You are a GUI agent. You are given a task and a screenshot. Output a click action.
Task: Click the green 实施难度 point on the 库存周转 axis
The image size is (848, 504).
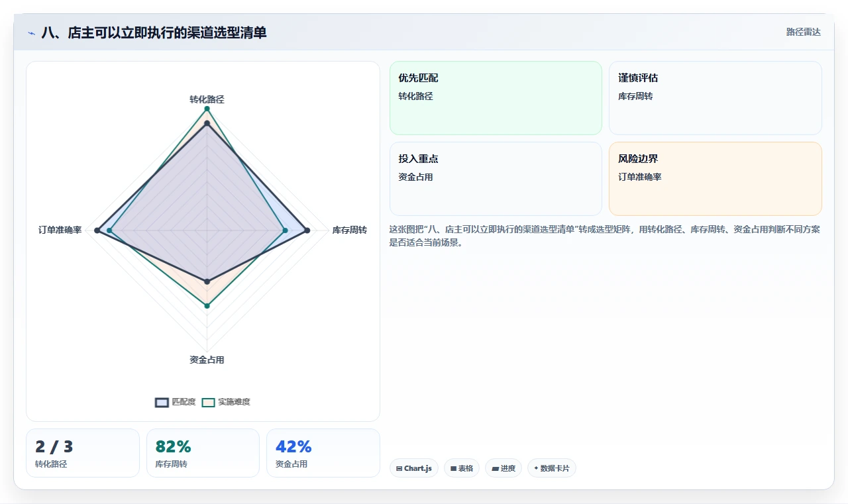point(285,230)
